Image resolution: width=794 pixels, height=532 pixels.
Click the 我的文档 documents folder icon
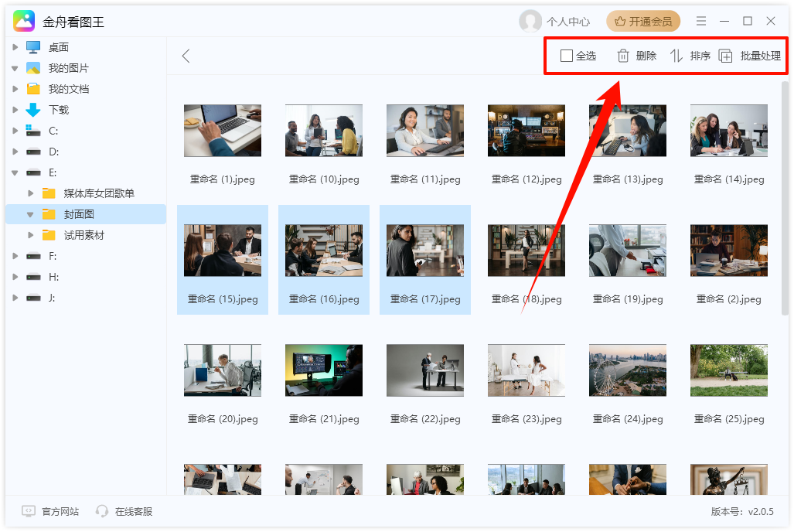click(x=33, y=89)
